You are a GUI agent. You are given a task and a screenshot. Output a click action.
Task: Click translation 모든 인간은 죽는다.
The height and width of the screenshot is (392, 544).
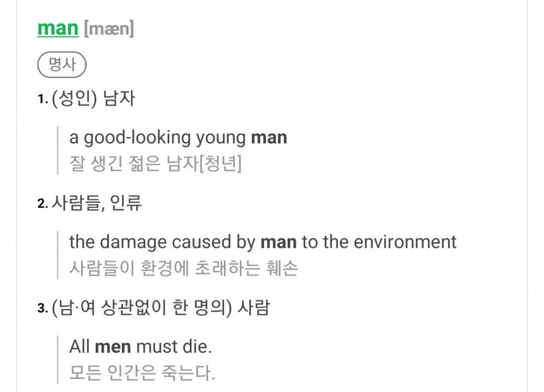(142, 372)
